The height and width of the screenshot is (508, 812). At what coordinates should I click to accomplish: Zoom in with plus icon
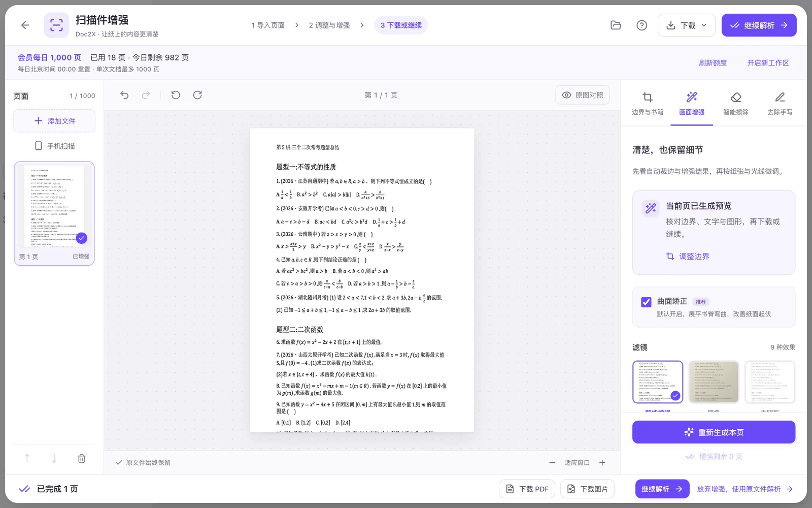(602, 463)
